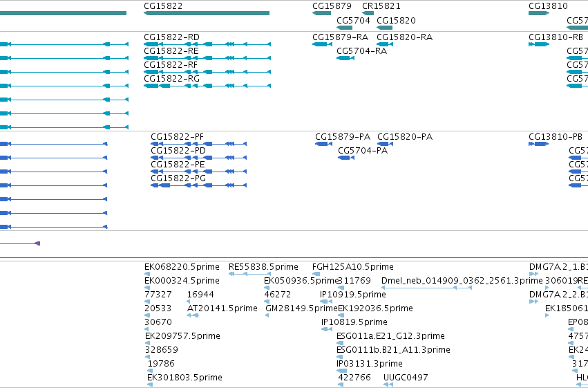Open transcript CG15879-RA
Image resolution: width=588 pixels, height=388 pixels.
[x=341, y=37]
